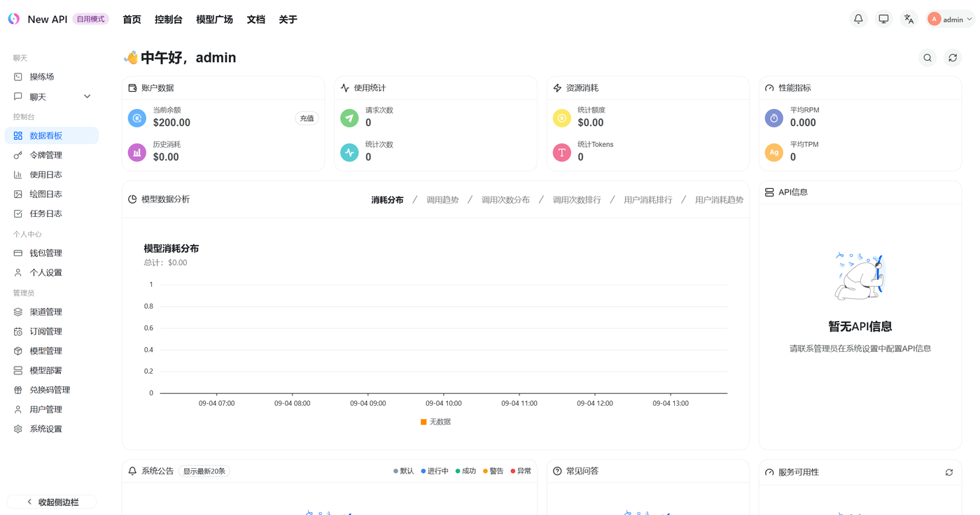This screenshot has width=980, height=515.
Task: Click the 请求次数 green send icon
Action: coord(349,118)
